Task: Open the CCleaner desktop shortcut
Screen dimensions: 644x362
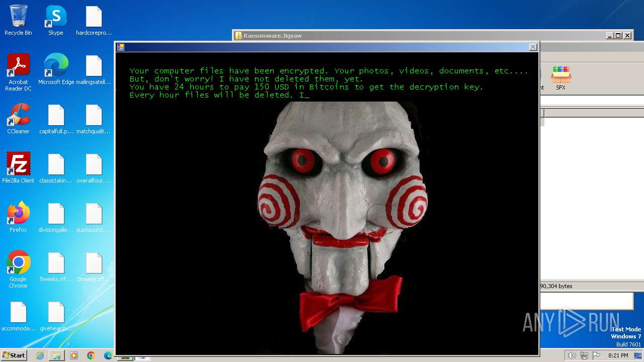Action: point(18,119)
